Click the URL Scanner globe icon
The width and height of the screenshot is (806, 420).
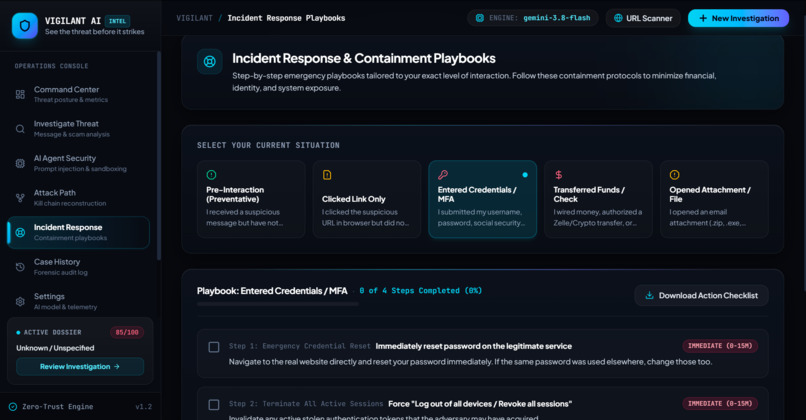[x=618, y=18]
